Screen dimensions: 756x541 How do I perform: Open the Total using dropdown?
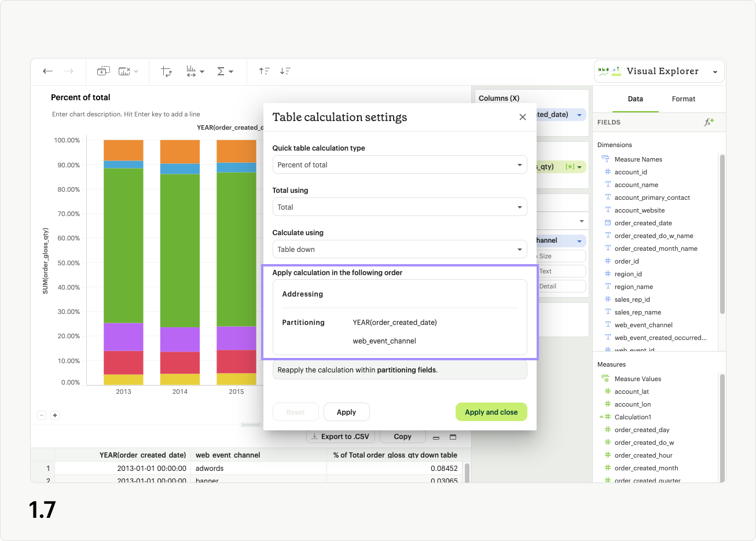(399, 207)
